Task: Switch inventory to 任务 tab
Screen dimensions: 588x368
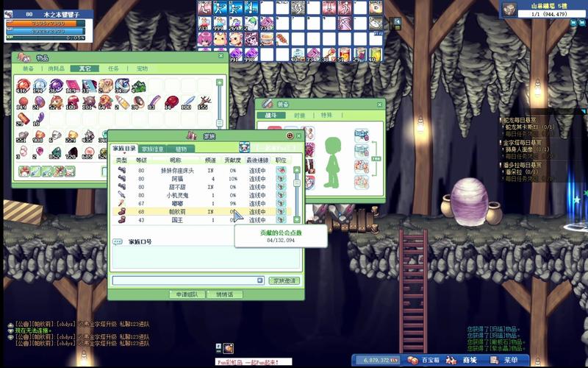Action: click(x=113, y=68)
